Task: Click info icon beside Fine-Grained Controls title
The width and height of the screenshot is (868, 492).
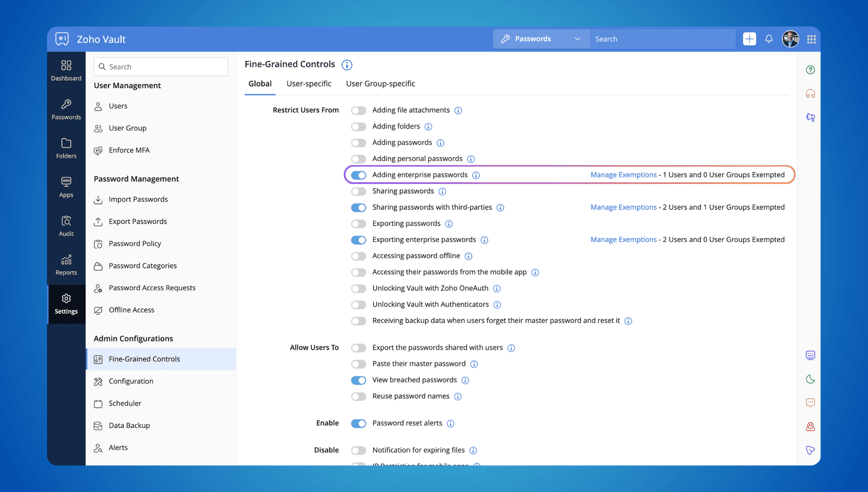Action: 347,65
